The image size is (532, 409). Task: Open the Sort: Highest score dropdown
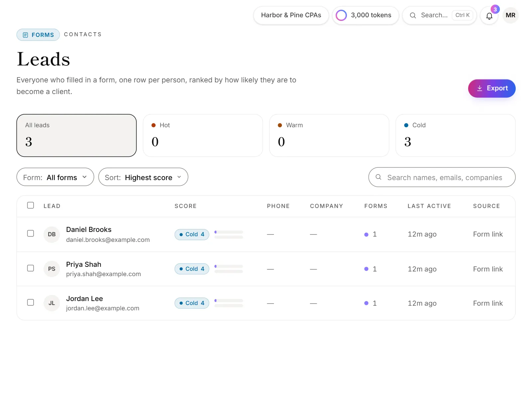143,177
